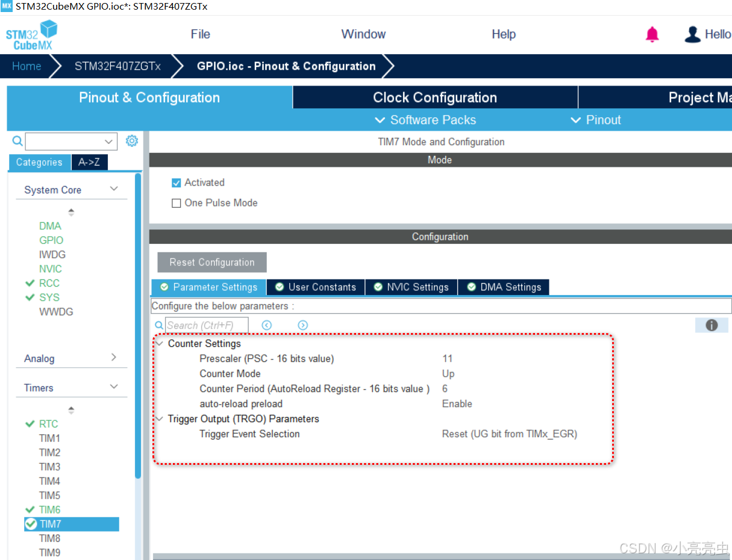The width and height of the screenshot is (732, 560).
Task: Click the STM32CubeMX logo
Action: [31, 35]
